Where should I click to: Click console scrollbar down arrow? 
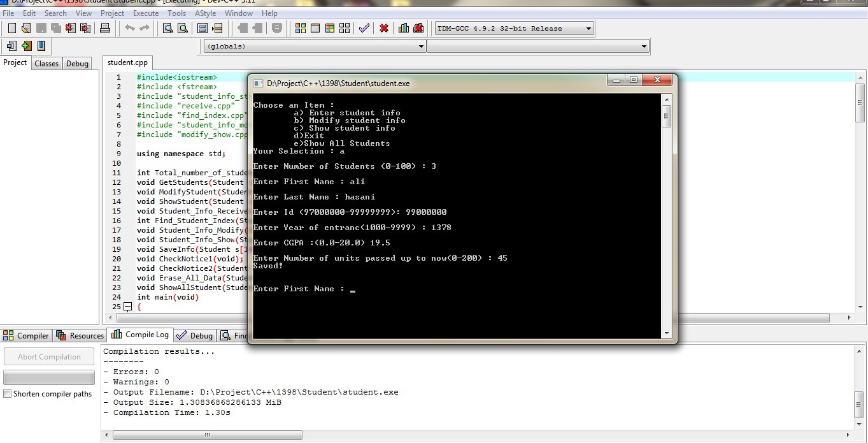pos(667,333)
